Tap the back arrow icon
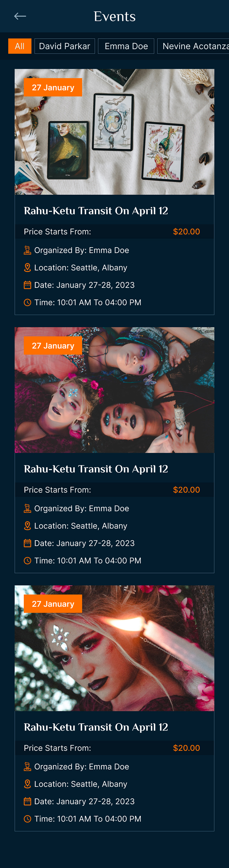The image size is (229, 868). (x=20, y=16)
